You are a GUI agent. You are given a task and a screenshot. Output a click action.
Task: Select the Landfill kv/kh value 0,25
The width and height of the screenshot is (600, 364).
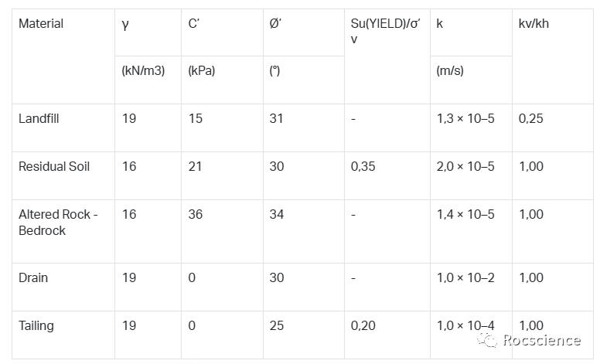coord(531,119)
